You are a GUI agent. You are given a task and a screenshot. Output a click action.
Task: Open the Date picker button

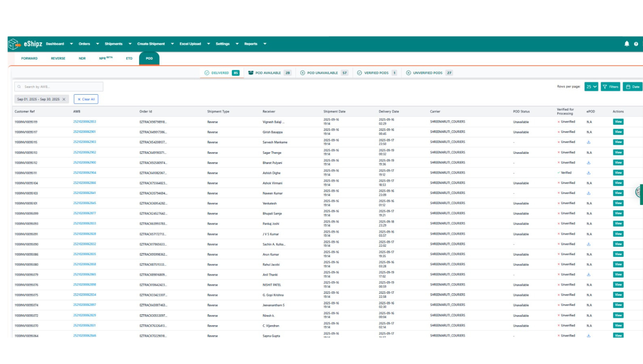coord(633,87)
